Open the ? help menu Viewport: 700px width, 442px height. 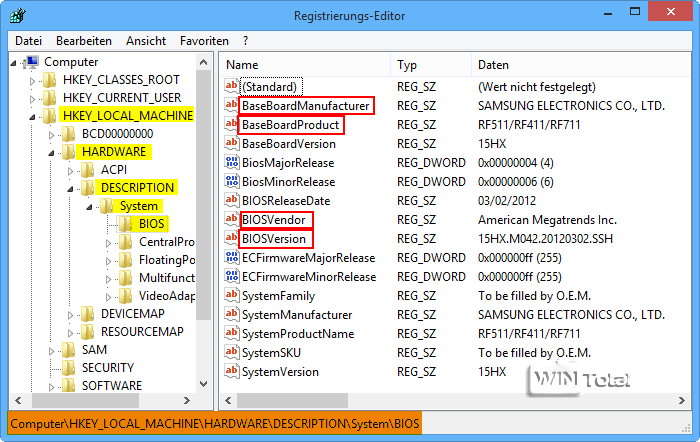click(246, 41)
